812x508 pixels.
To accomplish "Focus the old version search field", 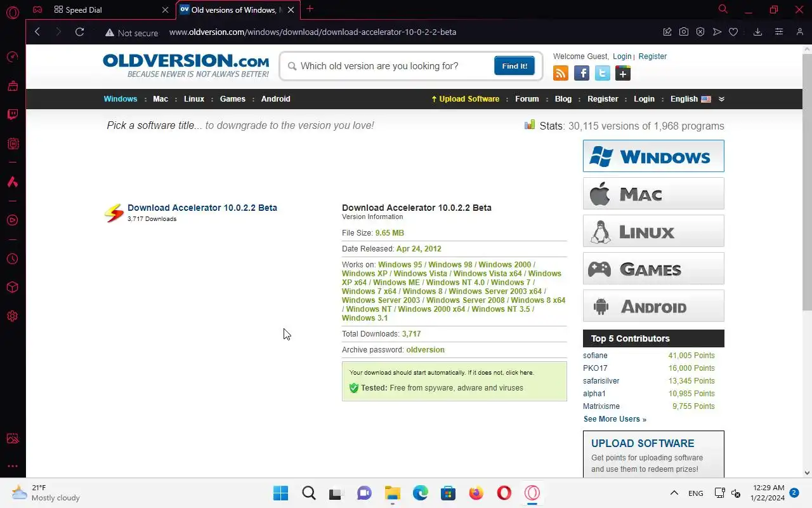I will (x=387, y=66).
